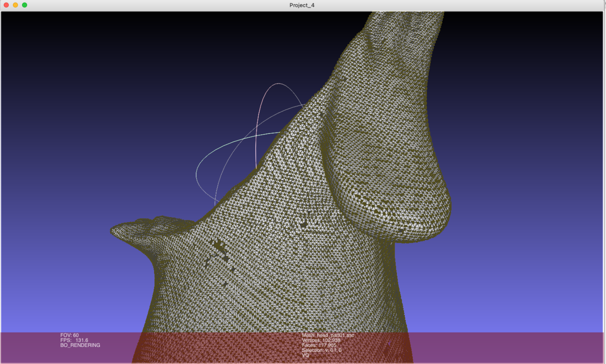Click the Mesh: head_part01.asc label
The width and height of the screenshot is (606, 364).
328,335
